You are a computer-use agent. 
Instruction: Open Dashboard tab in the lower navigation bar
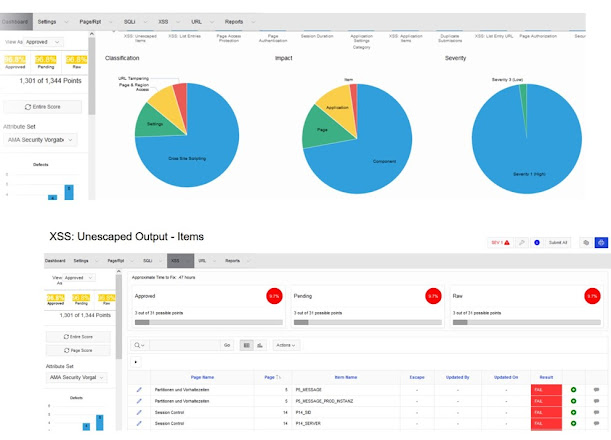(55, 261)
